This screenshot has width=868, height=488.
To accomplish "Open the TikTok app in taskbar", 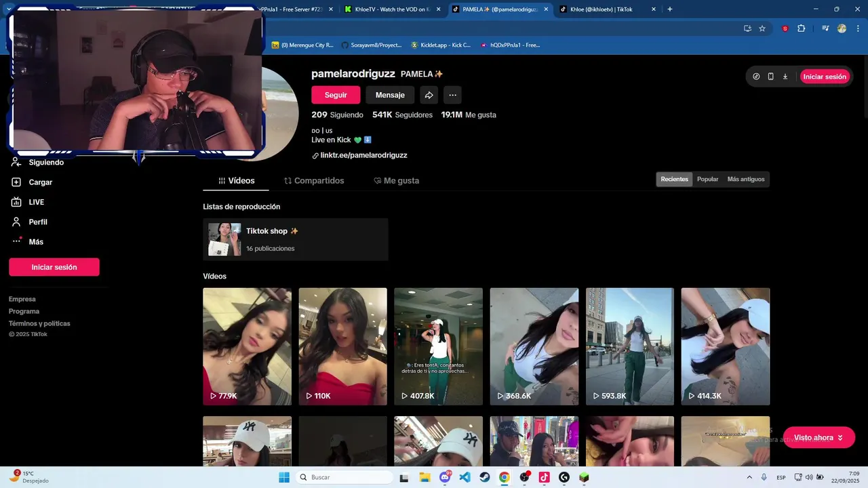I will 544,477.
